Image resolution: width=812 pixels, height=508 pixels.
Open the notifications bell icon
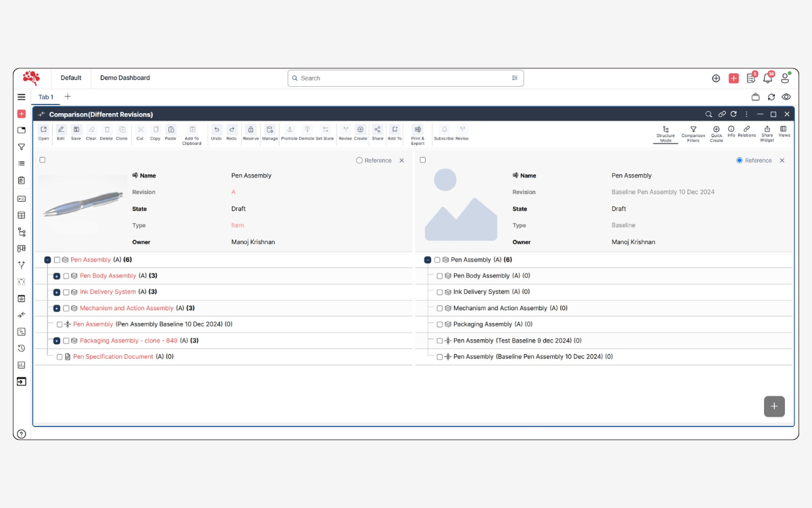[x=767, y=79]
